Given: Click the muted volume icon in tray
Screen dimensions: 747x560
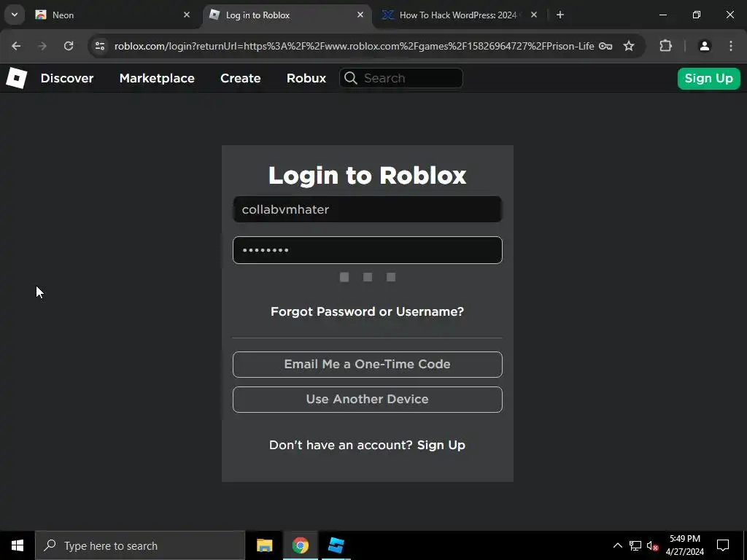Looking at the screenshot, I should click(x=652, y=545).
